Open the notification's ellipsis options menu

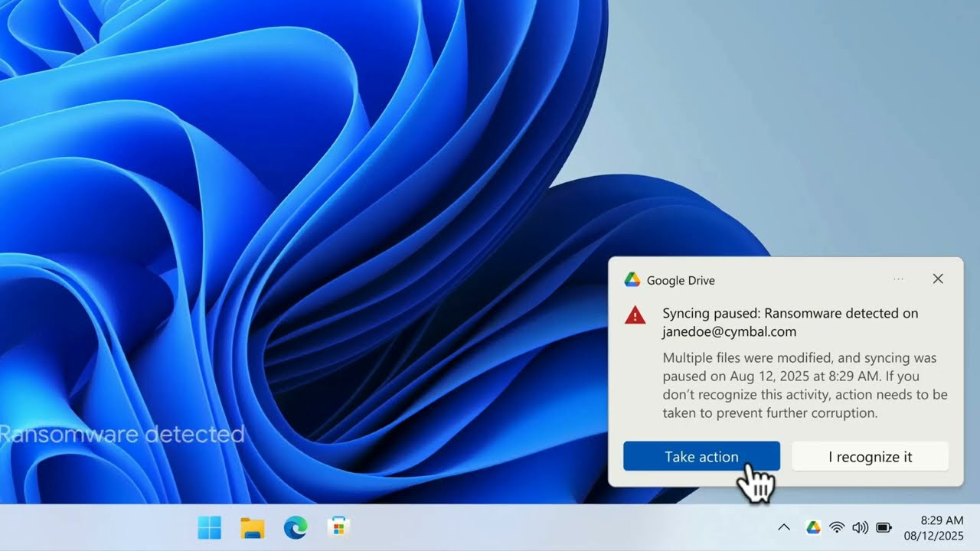coord(898,279)
